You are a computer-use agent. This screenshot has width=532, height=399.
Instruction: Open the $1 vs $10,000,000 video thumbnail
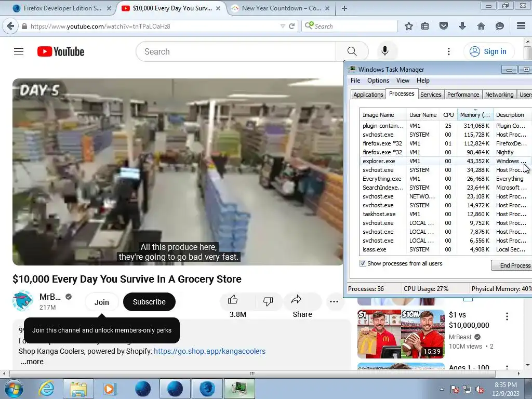(x=401, y=334)
